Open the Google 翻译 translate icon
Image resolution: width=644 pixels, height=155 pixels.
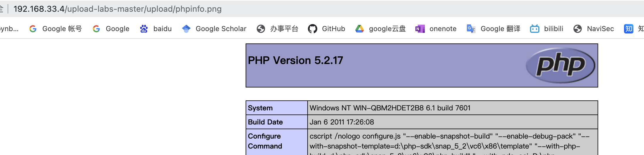(471, 29)
